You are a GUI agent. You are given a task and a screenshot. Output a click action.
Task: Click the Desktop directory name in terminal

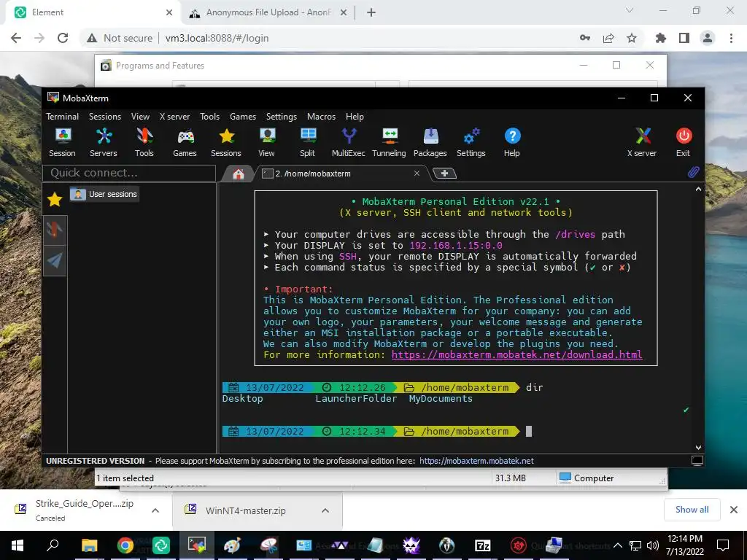pos(242,399)
